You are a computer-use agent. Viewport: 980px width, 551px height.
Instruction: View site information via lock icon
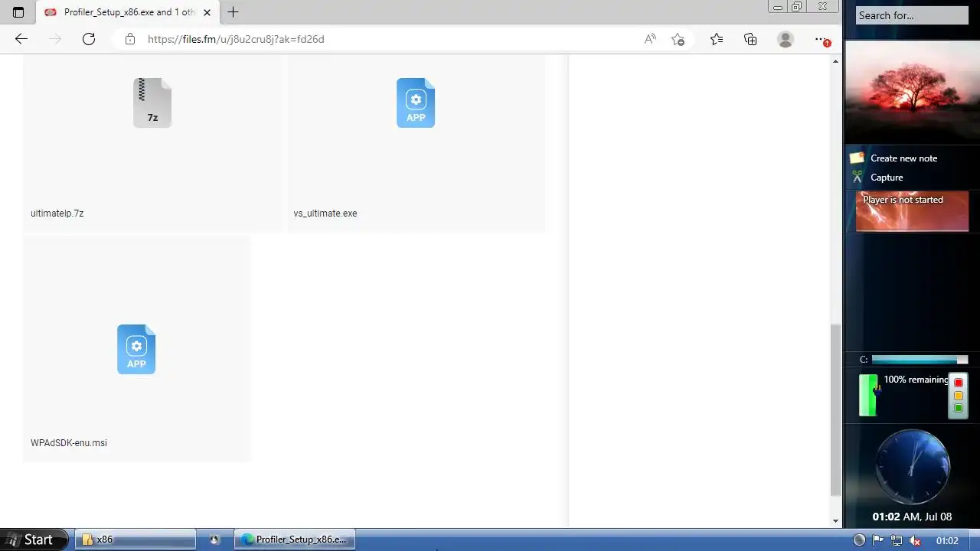(130, 39)
